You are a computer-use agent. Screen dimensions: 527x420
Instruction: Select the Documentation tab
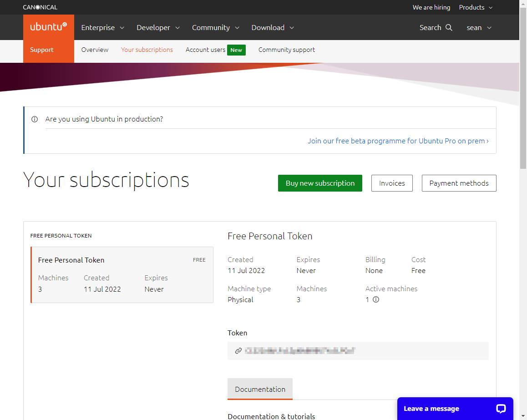(260, 389)
